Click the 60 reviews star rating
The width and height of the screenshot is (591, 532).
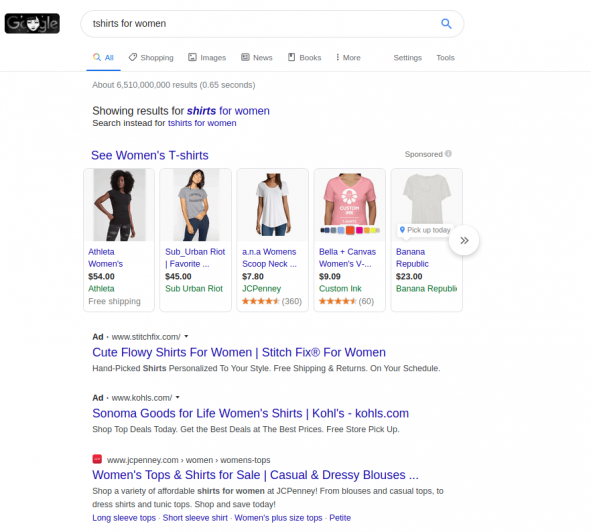[346, 301]
